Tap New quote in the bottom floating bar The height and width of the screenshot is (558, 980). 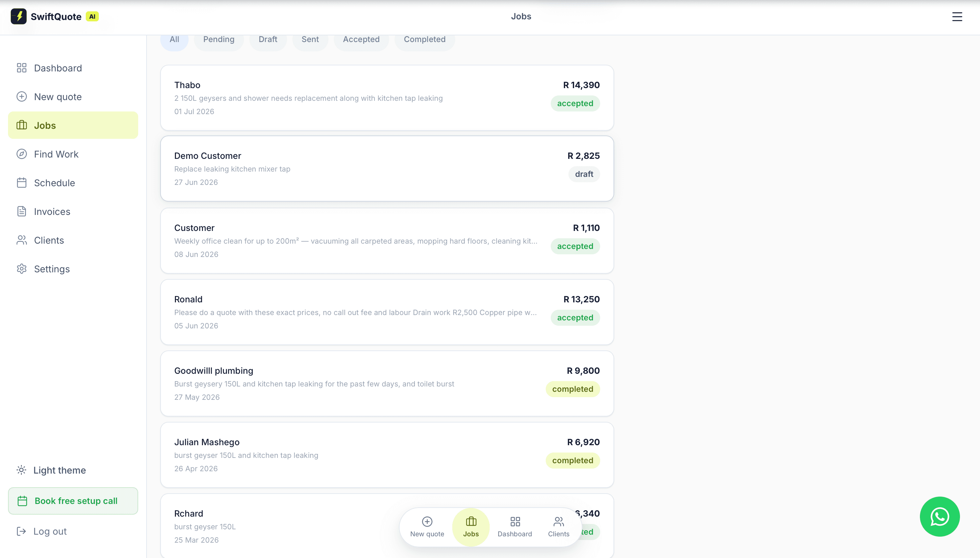(x=427, y=527)
